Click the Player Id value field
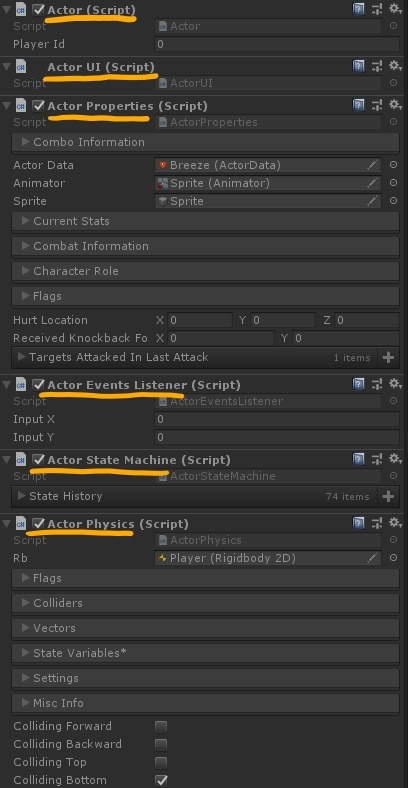This screenshot has height=788, width=408. tap(277, 44)
